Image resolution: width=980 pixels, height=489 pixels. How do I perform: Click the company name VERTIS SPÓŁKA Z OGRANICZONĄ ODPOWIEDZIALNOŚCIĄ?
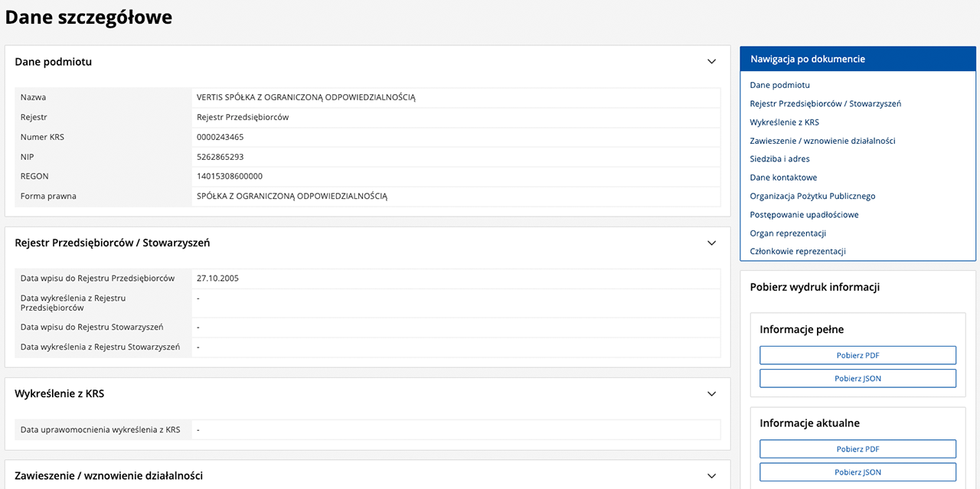click(306, 97)
